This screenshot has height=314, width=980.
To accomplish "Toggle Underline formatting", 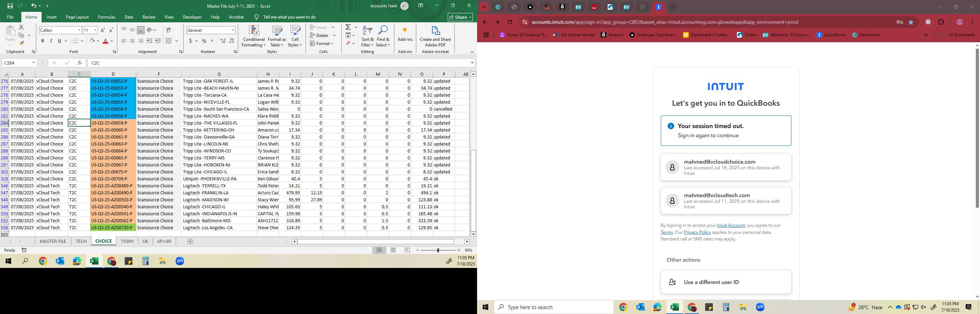I will [x=59, y=41].
